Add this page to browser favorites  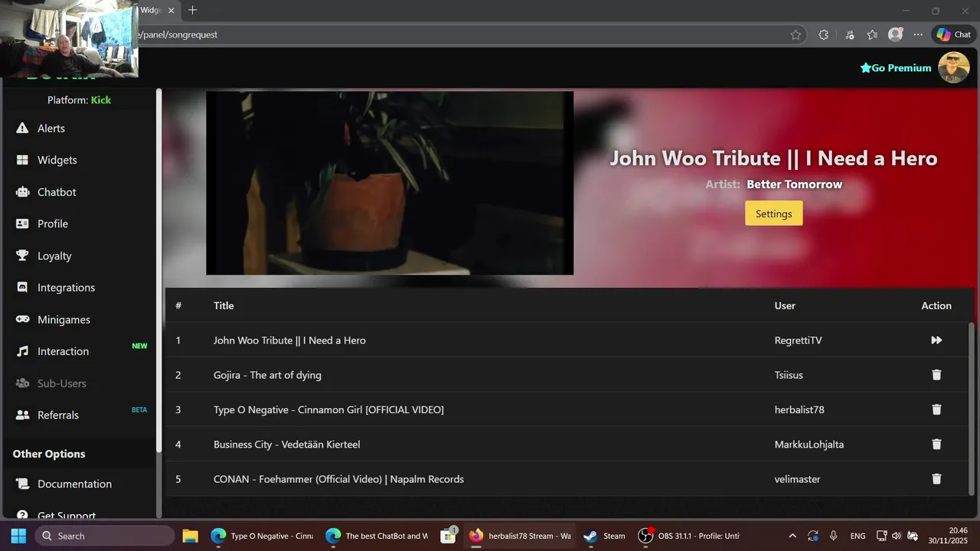pyautogui.click(x=795, y=34)
